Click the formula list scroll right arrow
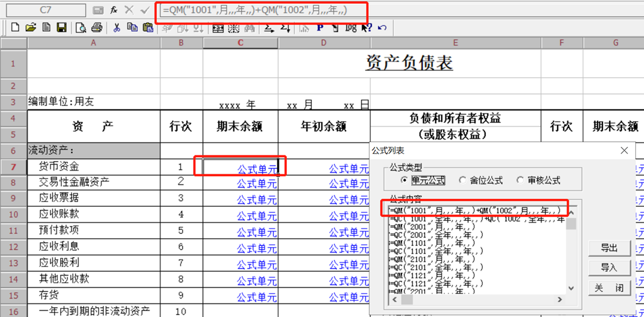The width and height of the screenshot is (644, 317). tap(561, 299)
